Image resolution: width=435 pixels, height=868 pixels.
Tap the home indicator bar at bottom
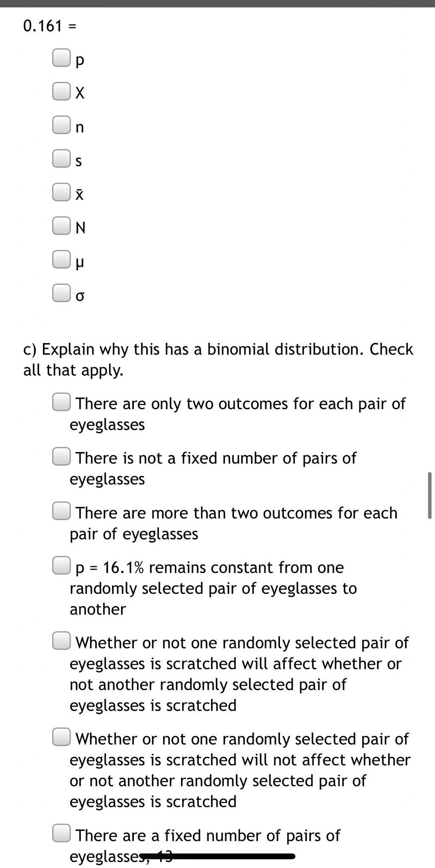point(217,857)
